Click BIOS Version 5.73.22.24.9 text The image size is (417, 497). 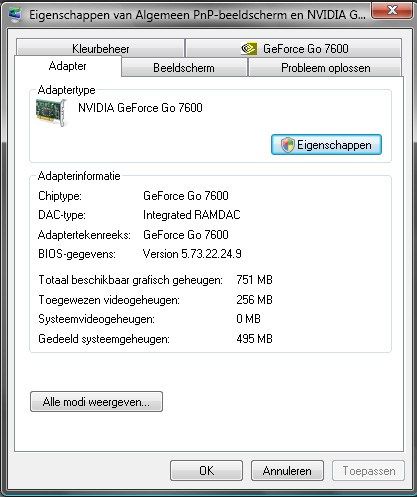click(192, 254)
